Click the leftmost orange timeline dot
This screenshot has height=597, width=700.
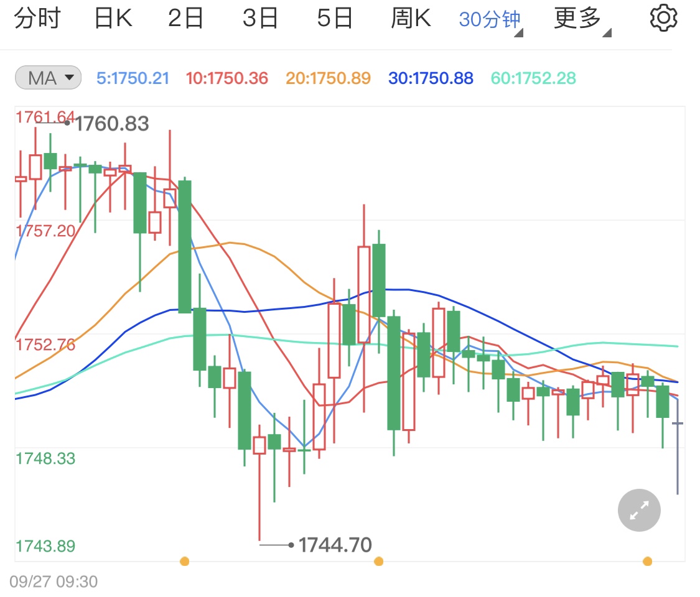[185, 561]
